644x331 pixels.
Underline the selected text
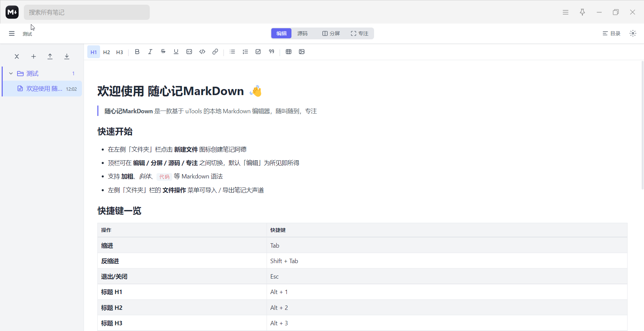(176, 52)
